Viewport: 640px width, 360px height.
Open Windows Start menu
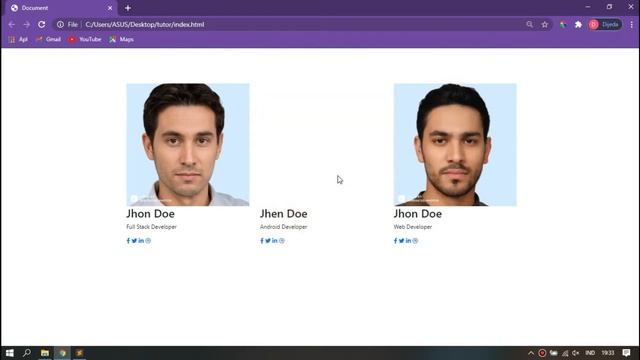click(10, 353)
